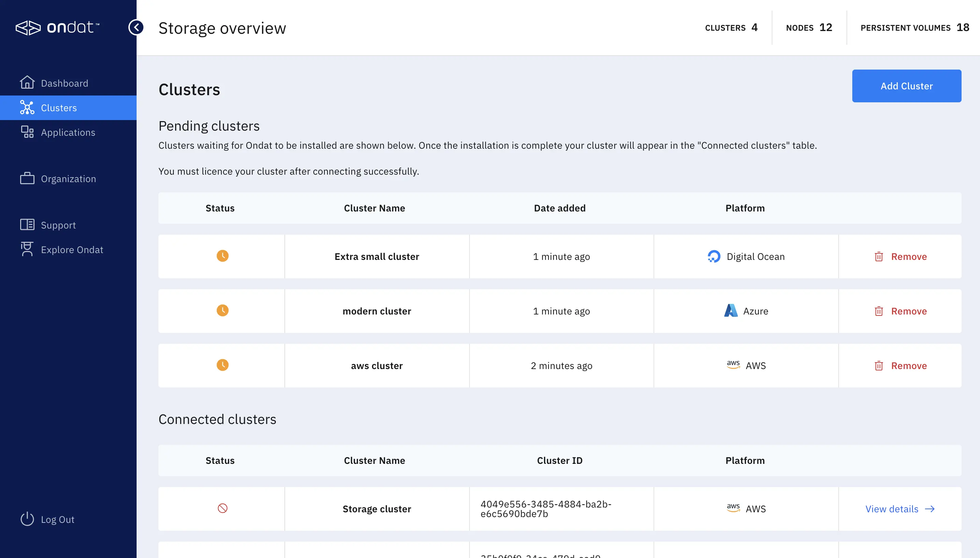This screenshot has height=558, width=980.
Task: Click the Storage cluster blocked status icon
Action: pyautogui.click(x=223, y=508)
